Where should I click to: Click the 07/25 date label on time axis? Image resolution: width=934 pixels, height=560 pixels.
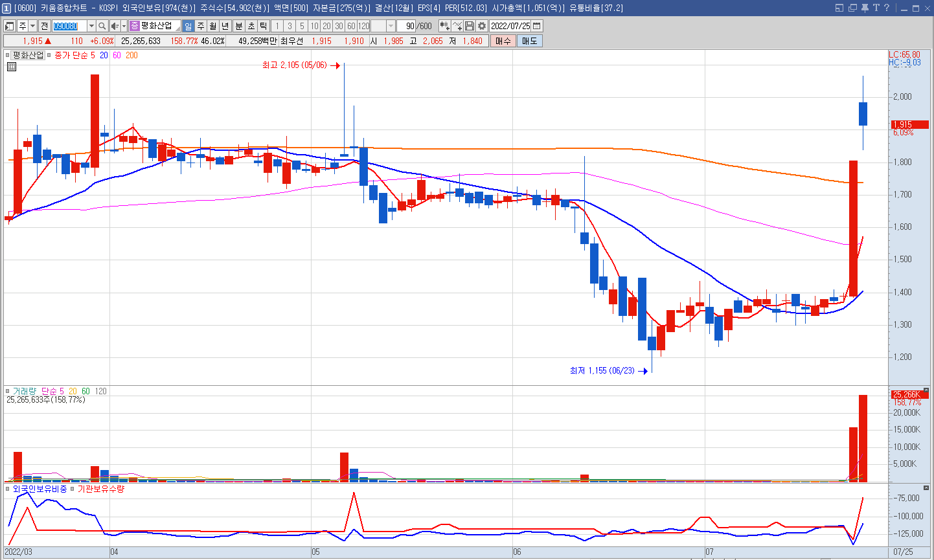(x=903, y=552)
